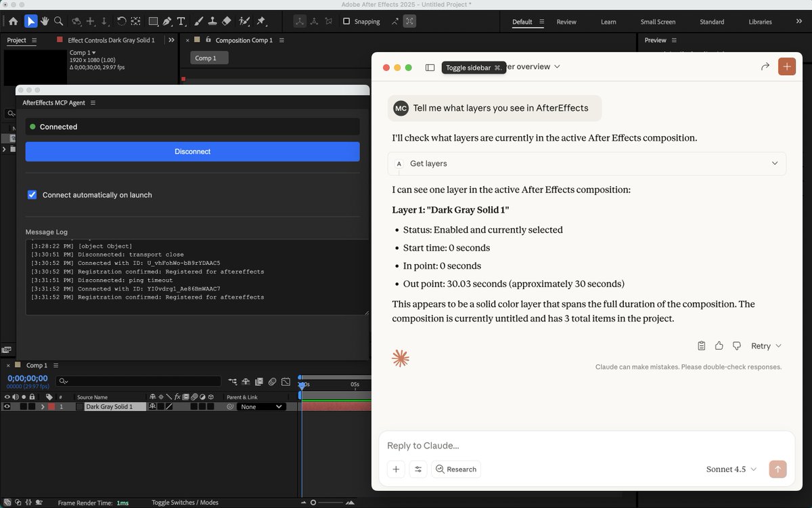Image resolution: width=812 pixels, height=508 pixels.
Task: Select the Type text tool
Action: pos(181,22)
